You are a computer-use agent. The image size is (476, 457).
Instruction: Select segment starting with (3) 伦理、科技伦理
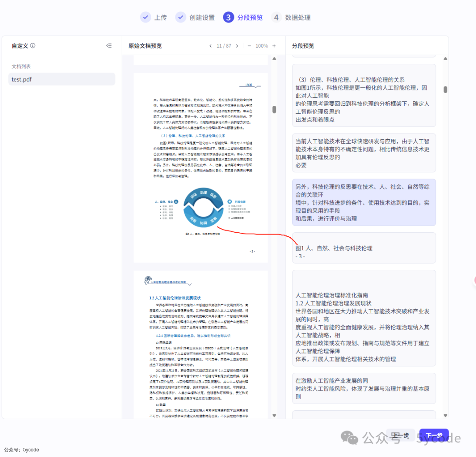point(364,95)
